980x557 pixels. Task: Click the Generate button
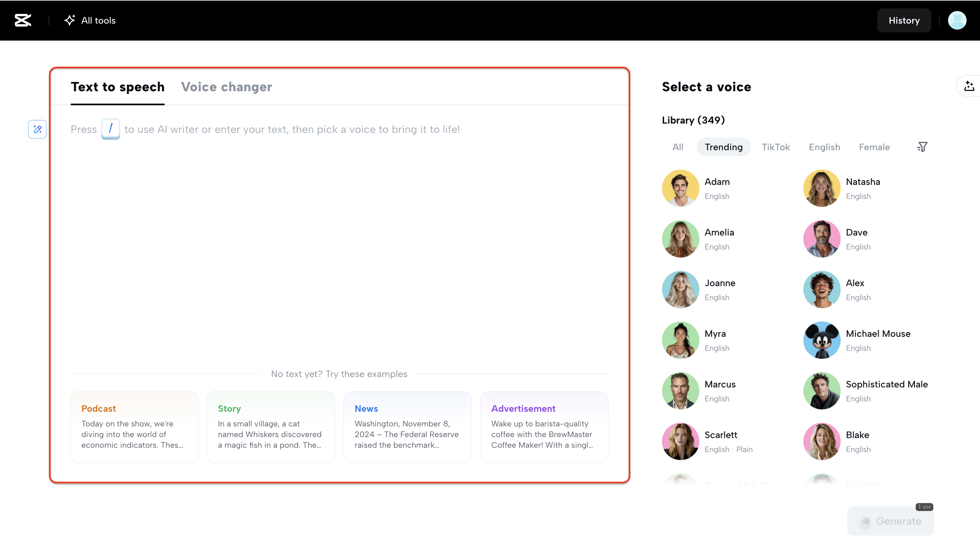(890, 521)
